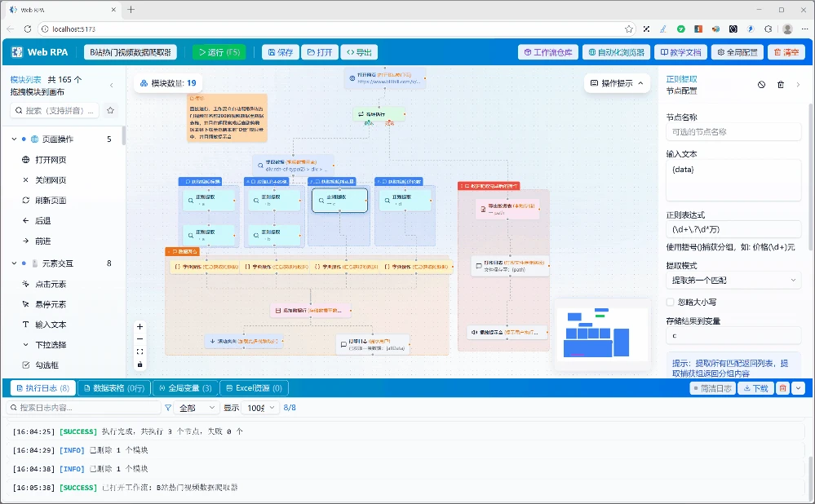Click the red 清空 clear button
The image size is (815, 504).
786,52
